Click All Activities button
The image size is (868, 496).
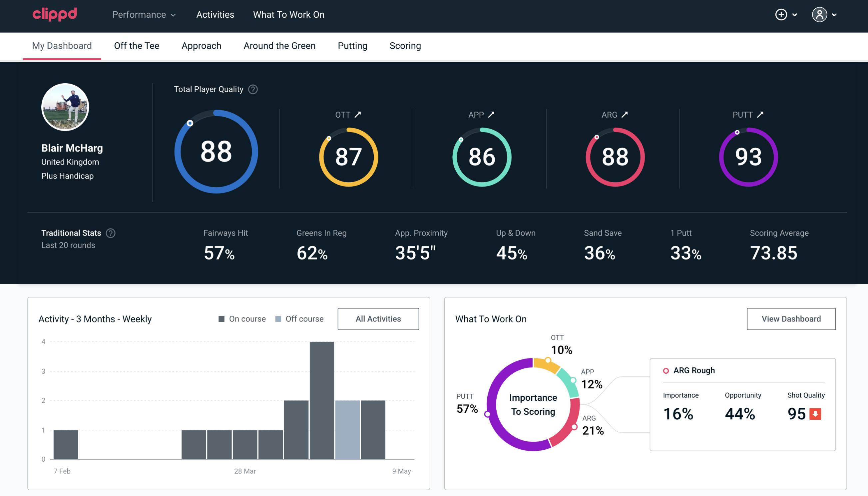tap(378, 318)
